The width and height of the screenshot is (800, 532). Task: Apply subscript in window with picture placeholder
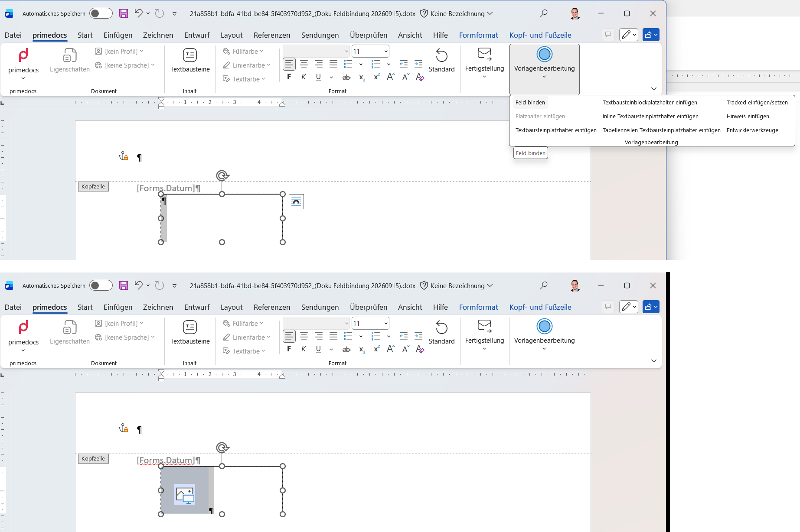pos(362,349)
